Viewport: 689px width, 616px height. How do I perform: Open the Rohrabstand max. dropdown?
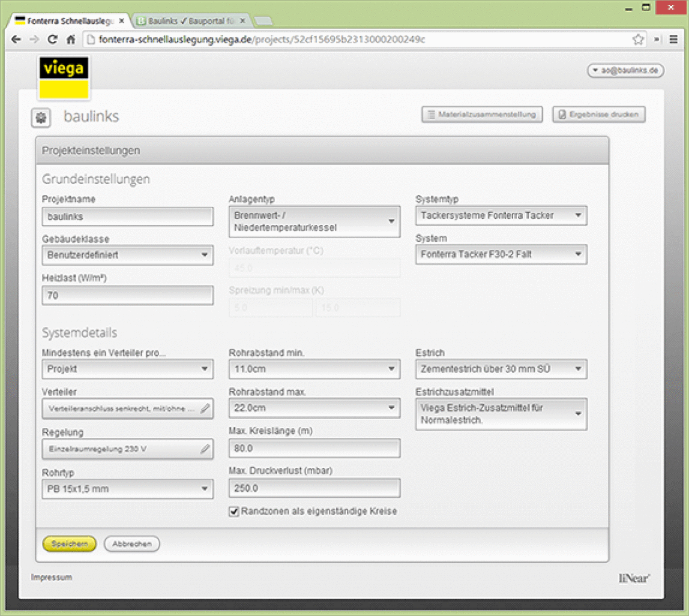pos(314,408)
